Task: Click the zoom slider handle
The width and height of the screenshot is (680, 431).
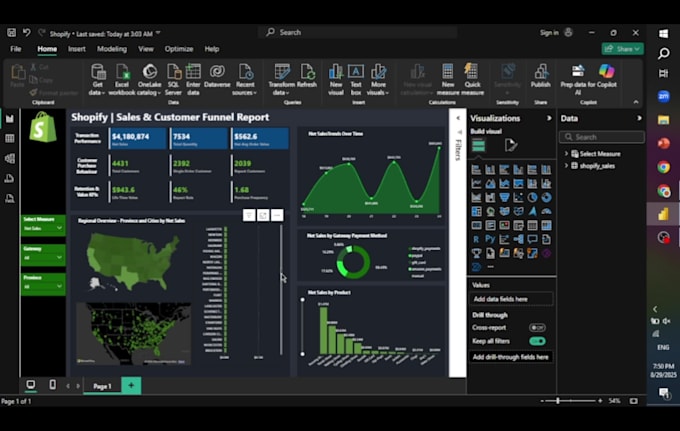Action: coord(558,401)
